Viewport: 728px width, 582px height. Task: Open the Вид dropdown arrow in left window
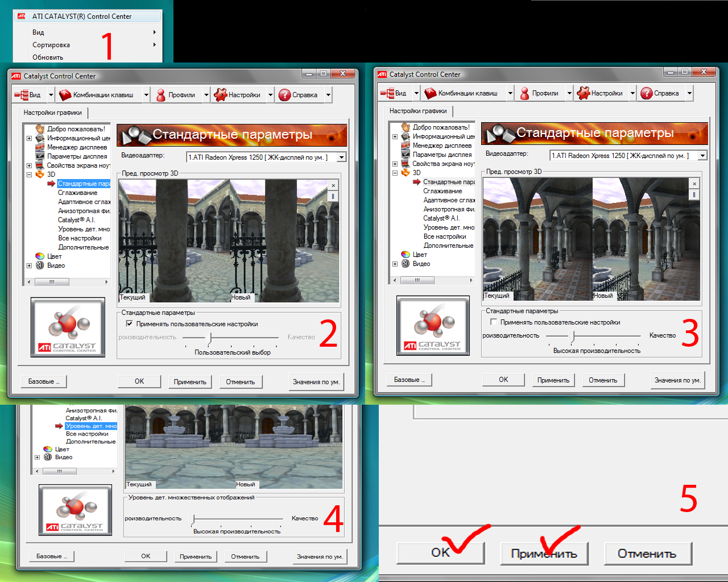pos(51,95)
